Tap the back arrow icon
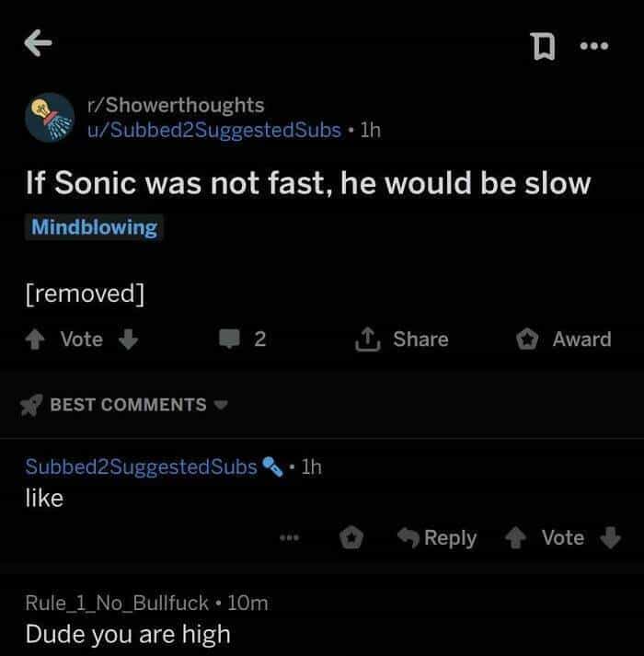The image size is (644, 656). (x=37, y=44)
